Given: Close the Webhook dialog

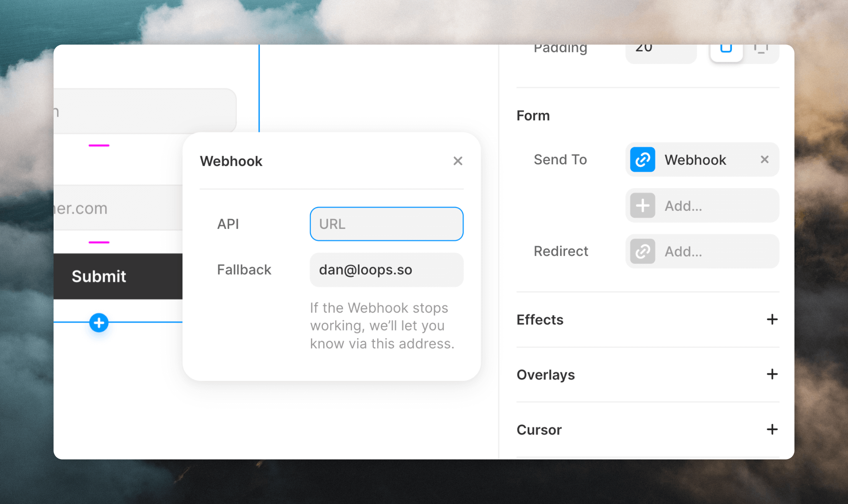Looking at the screenshot, I should (457, 161).
